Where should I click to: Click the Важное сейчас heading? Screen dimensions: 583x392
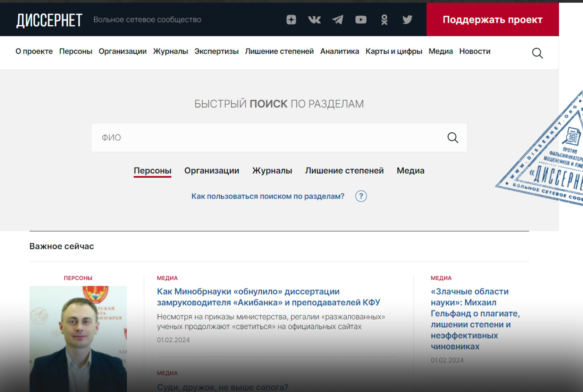tap(62, 246)
